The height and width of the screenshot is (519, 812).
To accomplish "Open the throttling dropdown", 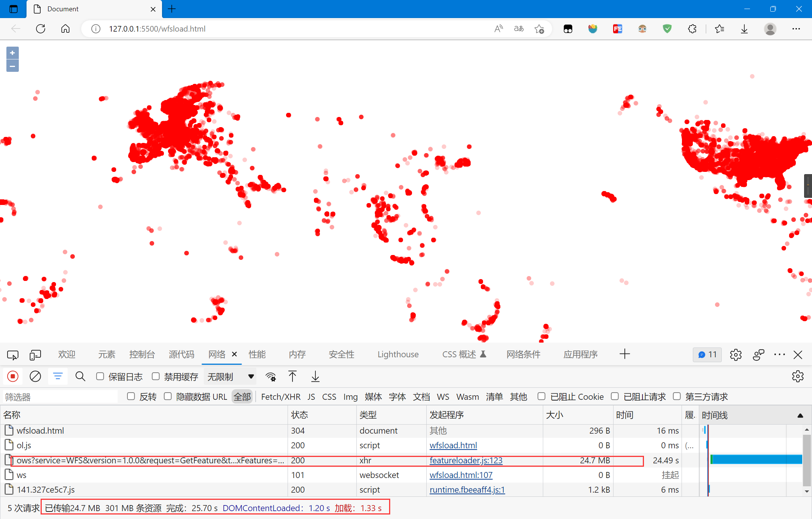I will click(230, 376).
